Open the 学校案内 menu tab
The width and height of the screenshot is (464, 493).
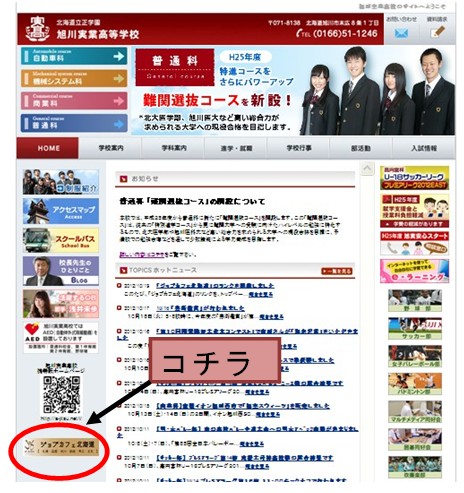point(111,148)
